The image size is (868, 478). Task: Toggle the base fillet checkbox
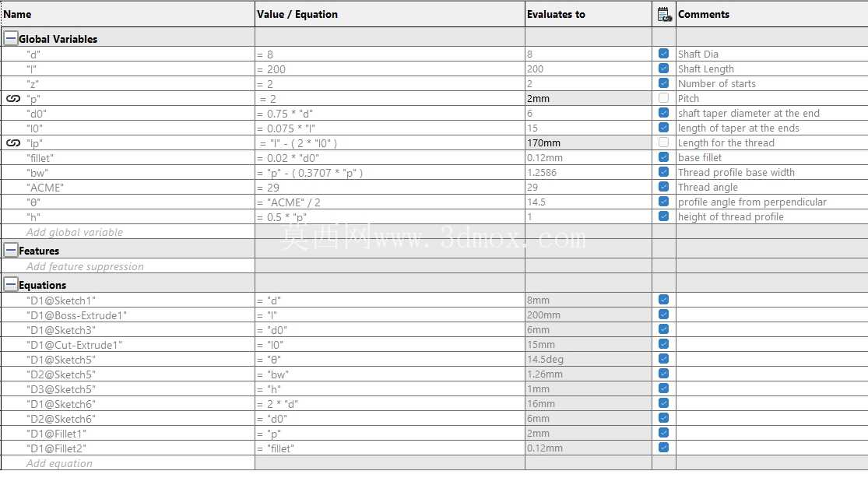pyautogui.click(x=664, y=157)
